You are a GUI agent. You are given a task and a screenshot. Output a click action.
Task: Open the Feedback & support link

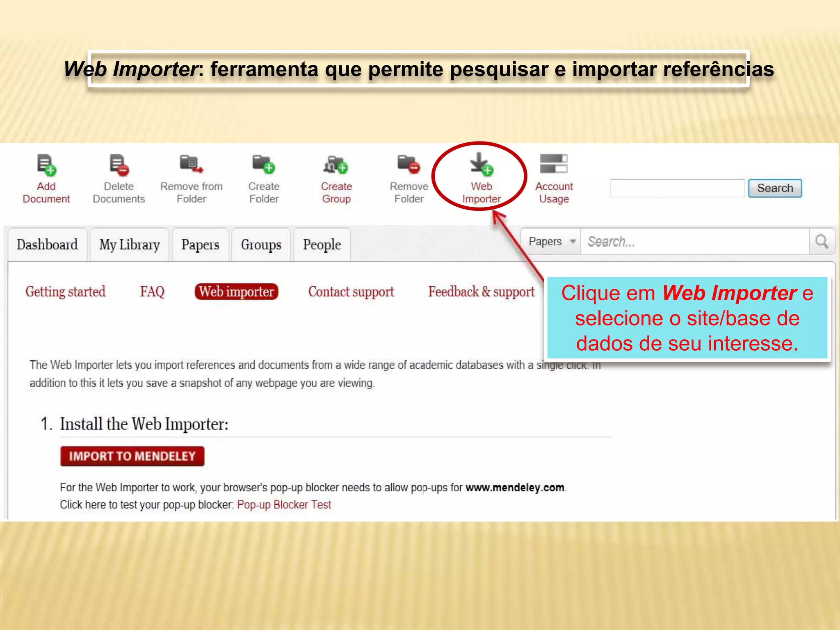[482, 292]
